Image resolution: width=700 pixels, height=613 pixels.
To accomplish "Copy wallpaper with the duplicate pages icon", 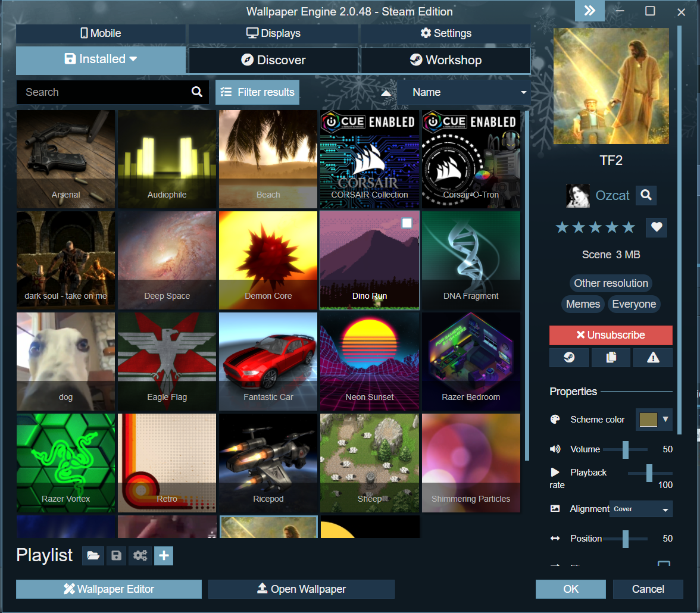I will (611, 358).
